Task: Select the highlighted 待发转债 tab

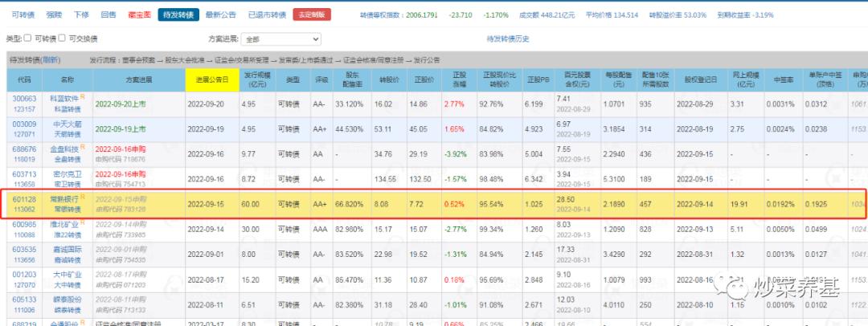Action: pos(178,15)
